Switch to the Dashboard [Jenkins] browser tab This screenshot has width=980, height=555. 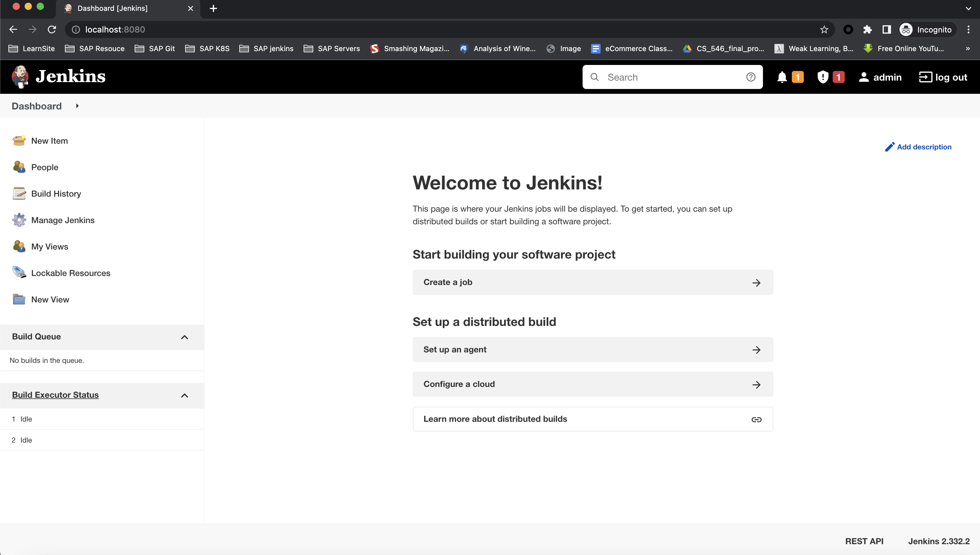128,8
